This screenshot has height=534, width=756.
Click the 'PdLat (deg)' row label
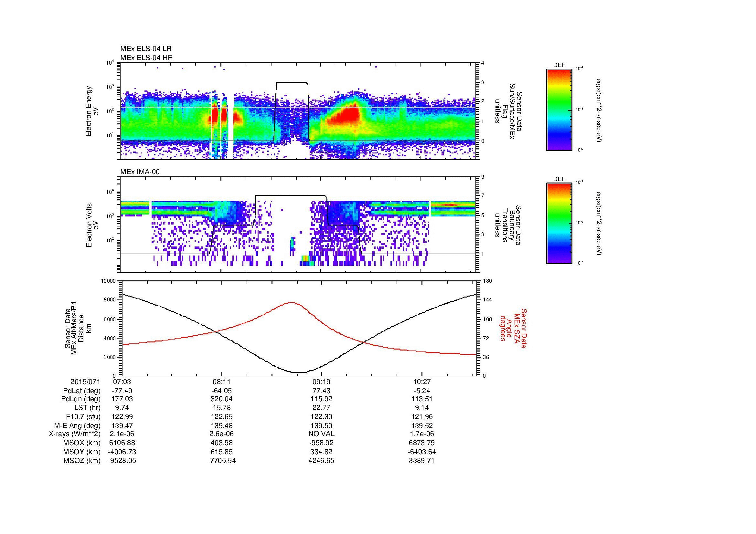pos(82,391)
